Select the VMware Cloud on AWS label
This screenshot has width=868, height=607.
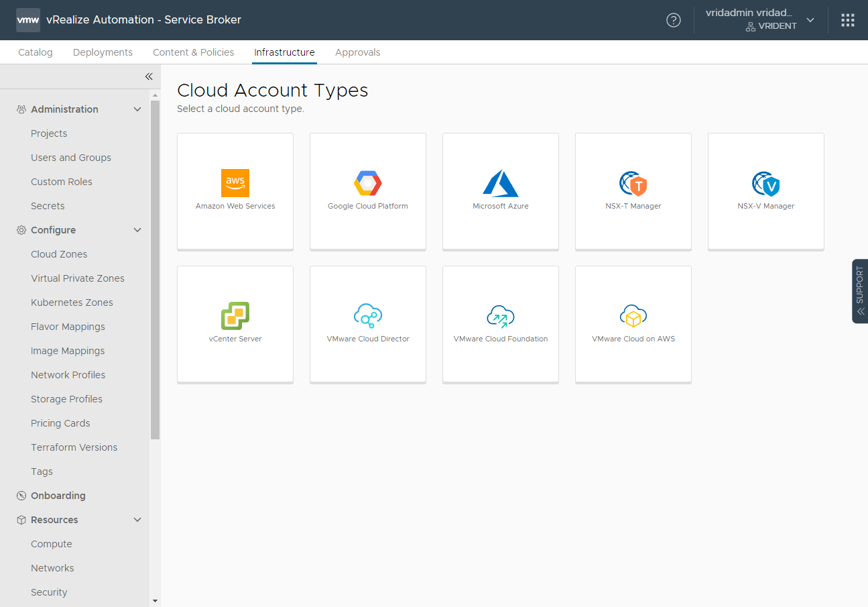click(633, 339)
